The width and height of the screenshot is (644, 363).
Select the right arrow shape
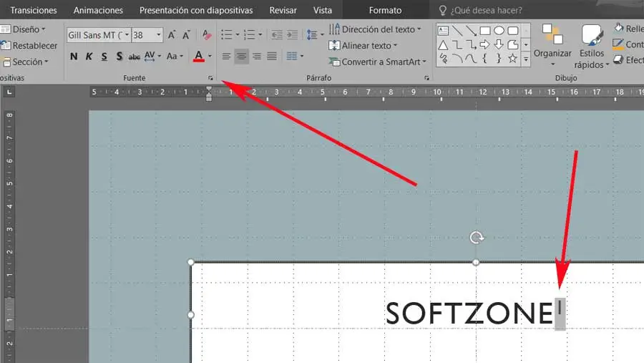(485, 44)
